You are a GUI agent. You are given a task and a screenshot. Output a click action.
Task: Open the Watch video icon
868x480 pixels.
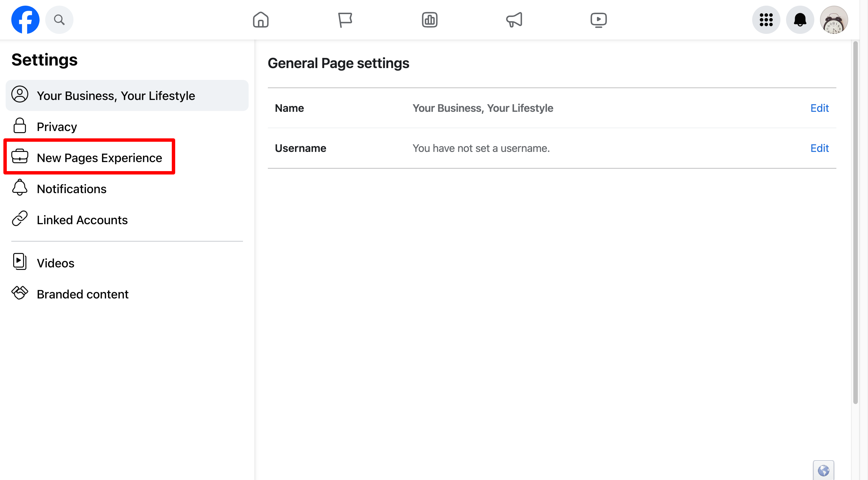point(598,19)
